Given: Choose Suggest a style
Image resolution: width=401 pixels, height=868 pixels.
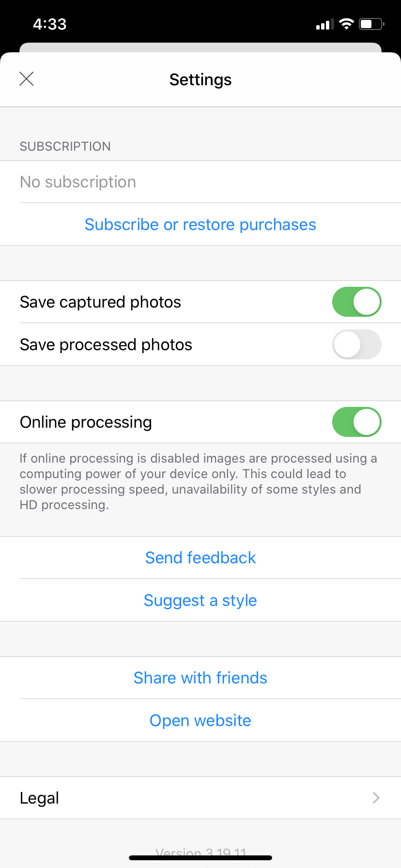Looking at the screenshot, I should (200, 601).
